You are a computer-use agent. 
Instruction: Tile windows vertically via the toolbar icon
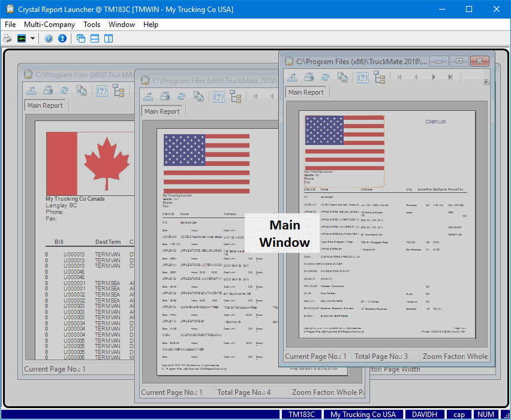coord(109,38)
